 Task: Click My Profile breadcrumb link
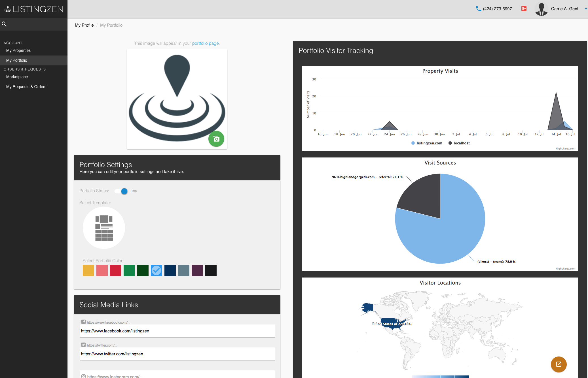click(84, 25)
